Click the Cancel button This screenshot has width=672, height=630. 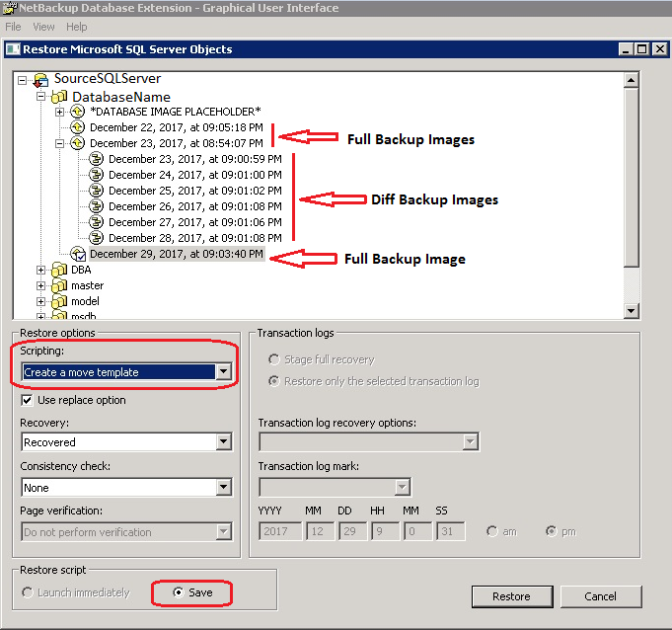coord(600,596)
